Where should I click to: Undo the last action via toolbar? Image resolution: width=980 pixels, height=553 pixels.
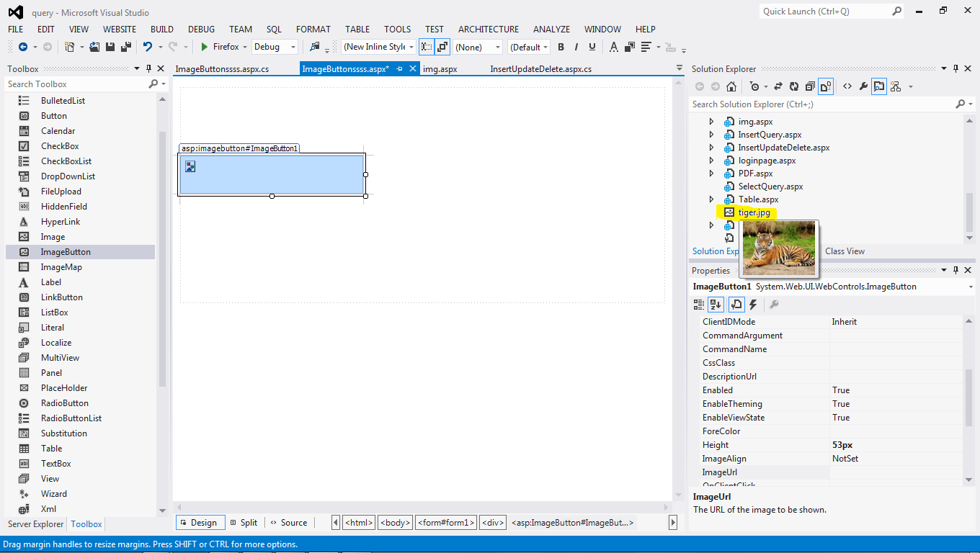[x=147, y=47]
